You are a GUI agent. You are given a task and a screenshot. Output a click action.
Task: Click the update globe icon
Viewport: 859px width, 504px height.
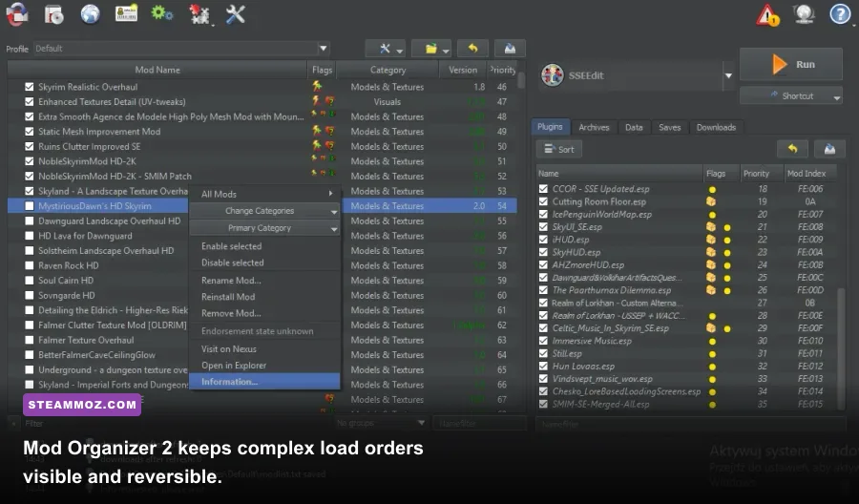804,14
